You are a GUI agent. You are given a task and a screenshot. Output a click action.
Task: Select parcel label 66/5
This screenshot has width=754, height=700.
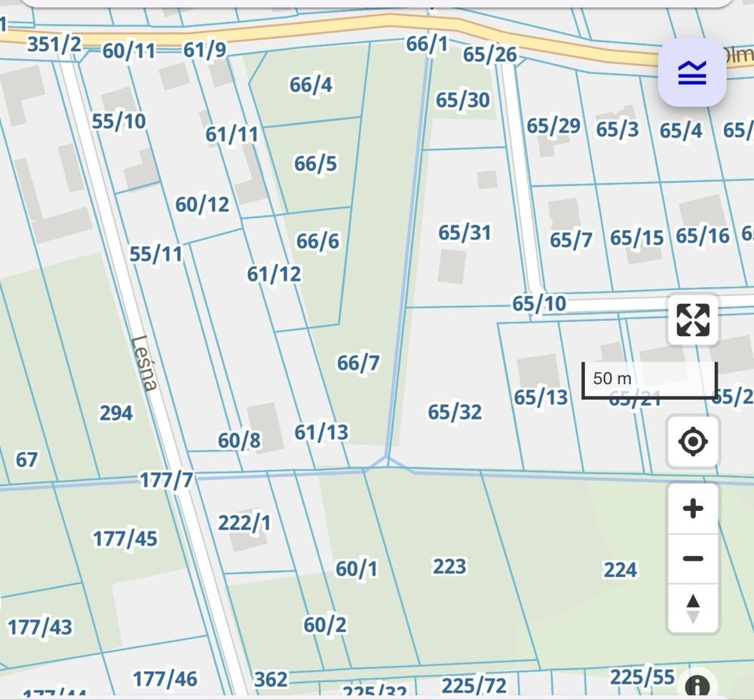(x=315, y=164)
